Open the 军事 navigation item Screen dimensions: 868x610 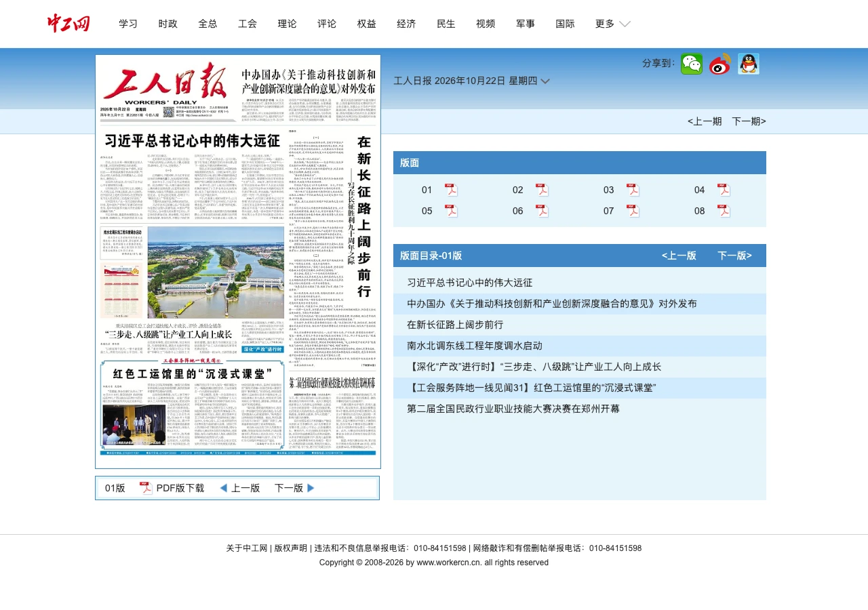pyautogui.click(x=526, y=24)
